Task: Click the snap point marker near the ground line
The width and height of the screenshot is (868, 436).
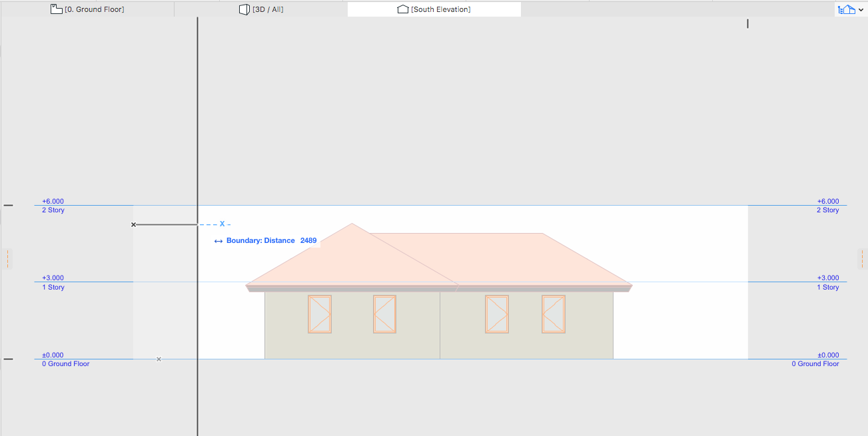Action: tap(159, 359)
